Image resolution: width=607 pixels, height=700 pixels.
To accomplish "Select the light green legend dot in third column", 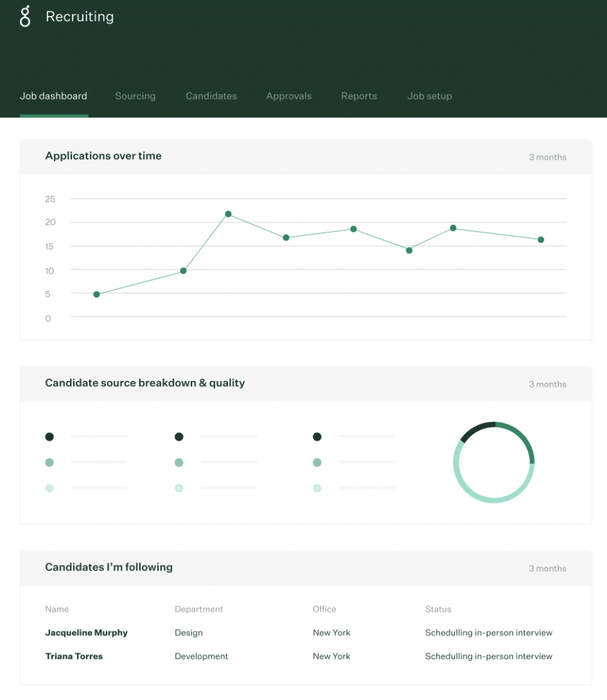I will coord(317,488).
